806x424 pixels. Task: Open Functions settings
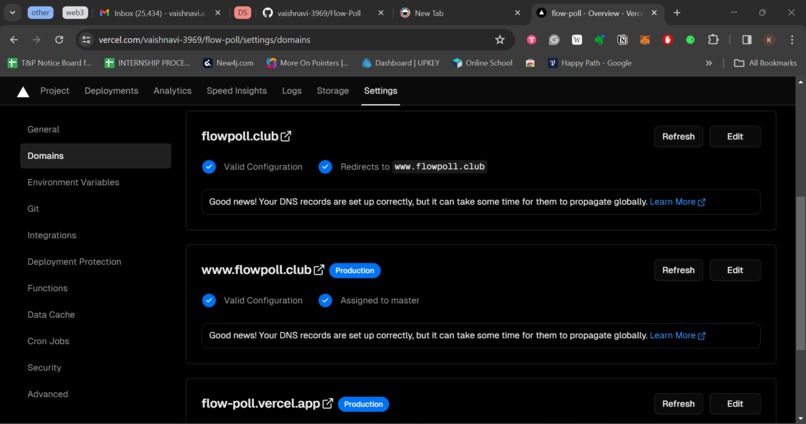pos(47,288)
